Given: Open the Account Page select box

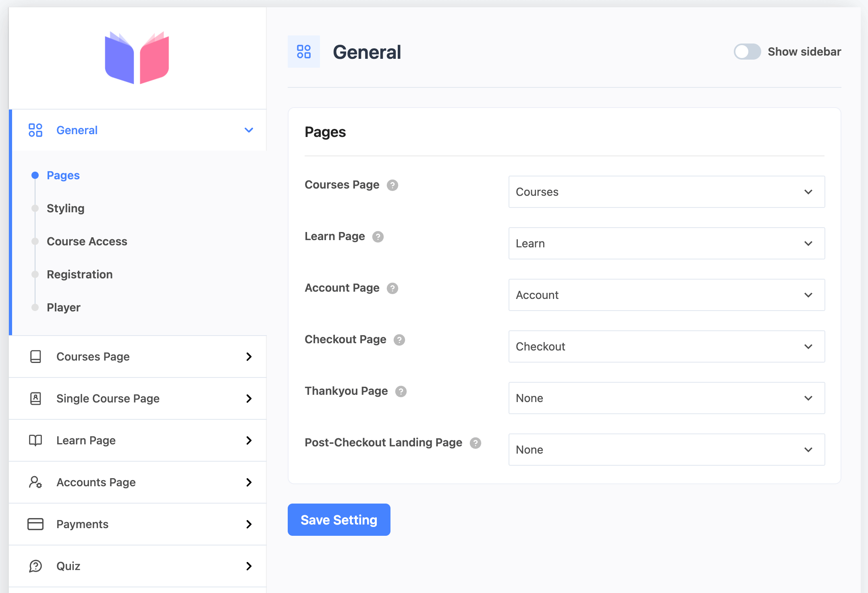Looking at the screenshot, I should (x=666, y=295).
